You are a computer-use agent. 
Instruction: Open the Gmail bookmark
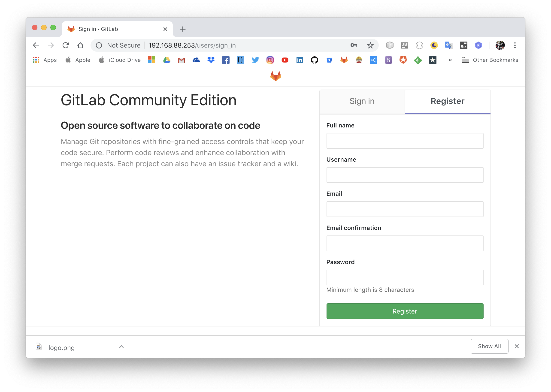pos(181,60)
